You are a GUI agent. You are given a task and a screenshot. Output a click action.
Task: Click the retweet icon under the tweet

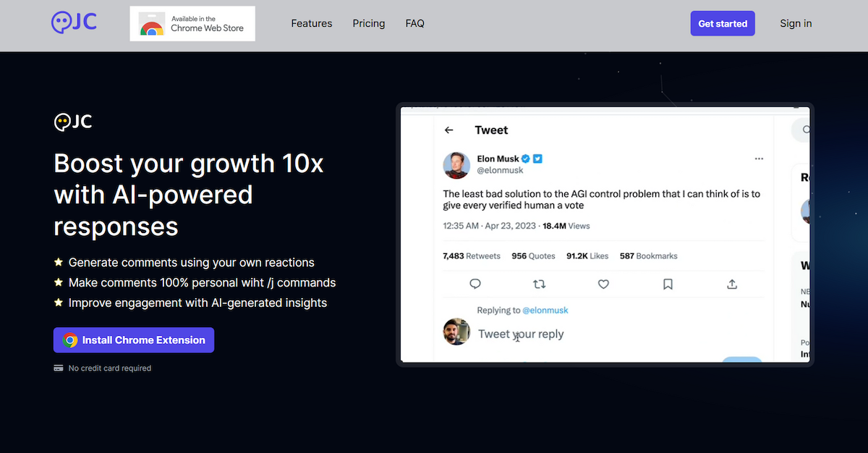pyautogui.click(x=539, y=284)
